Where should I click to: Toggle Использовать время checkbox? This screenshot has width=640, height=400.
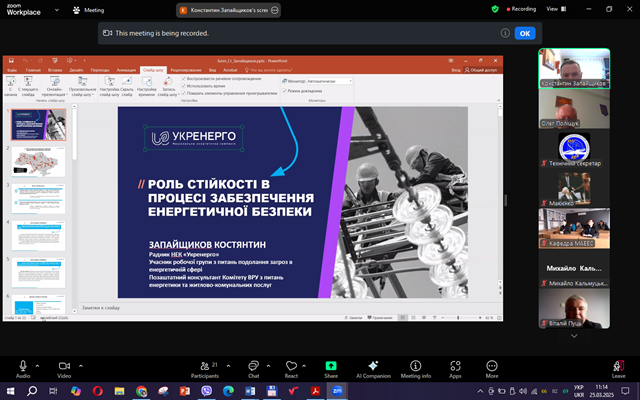[x=184, y=86]
